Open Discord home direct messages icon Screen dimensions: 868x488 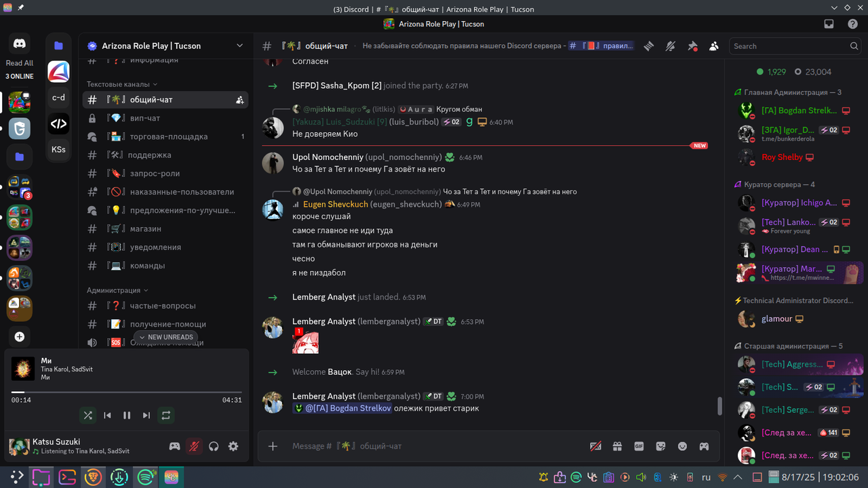(19, 44)
